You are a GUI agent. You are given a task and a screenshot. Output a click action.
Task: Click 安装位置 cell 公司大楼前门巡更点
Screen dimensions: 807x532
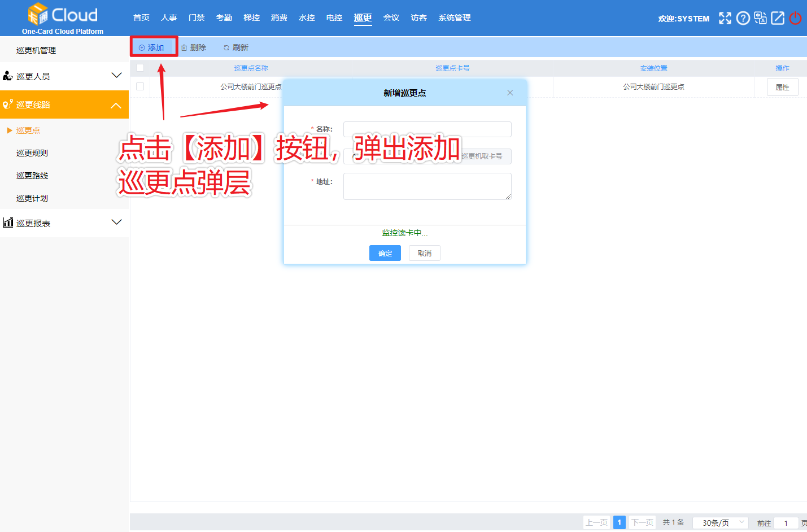[653, 86]
